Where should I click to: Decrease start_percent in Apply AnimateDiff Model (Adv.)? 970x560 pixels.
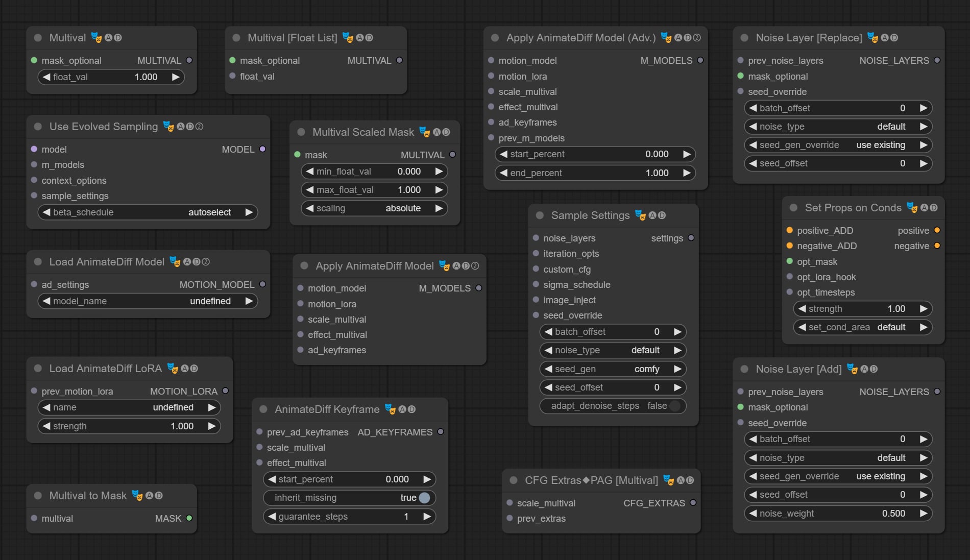pyautogui.click(x=504, y=154)
